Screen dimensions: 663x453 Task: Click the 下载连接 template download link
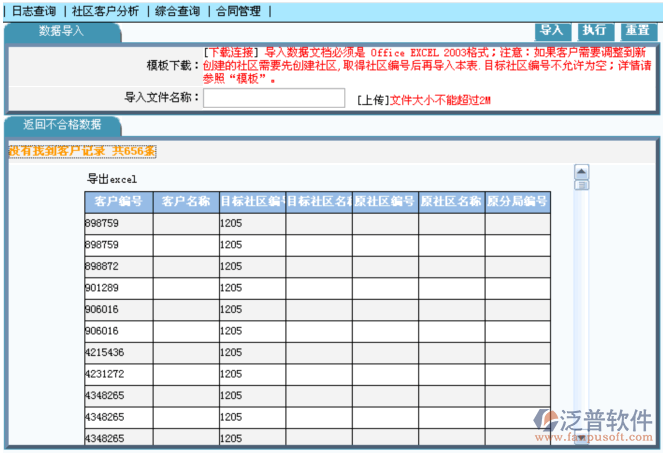click(x=231, y=51)
